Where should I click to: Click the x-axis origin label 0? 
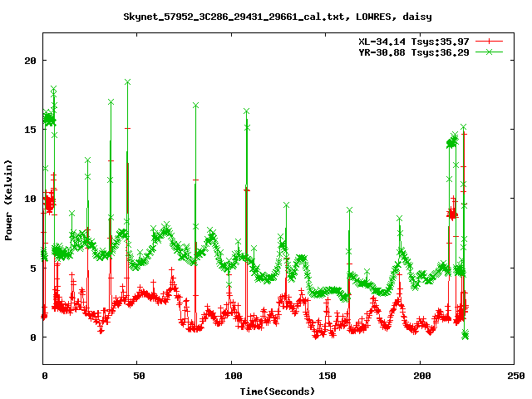coord(45,376)
